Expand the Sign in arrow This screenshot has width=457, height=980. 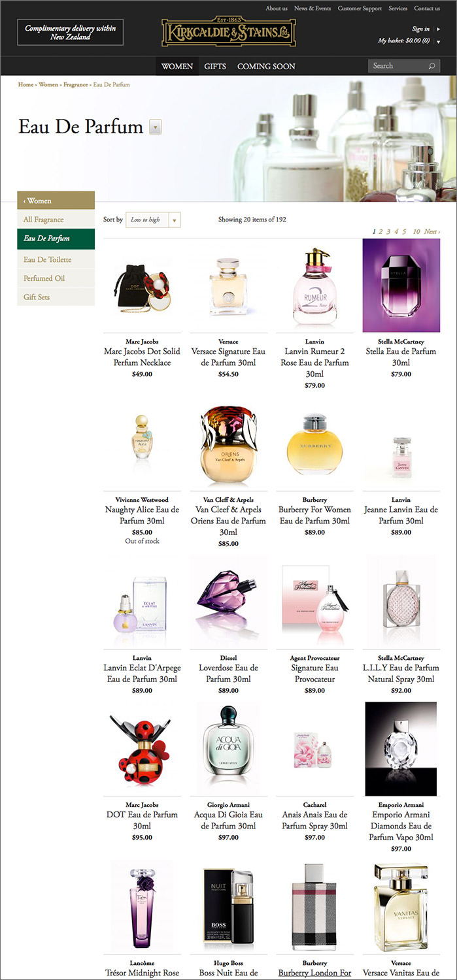point(439,29)
